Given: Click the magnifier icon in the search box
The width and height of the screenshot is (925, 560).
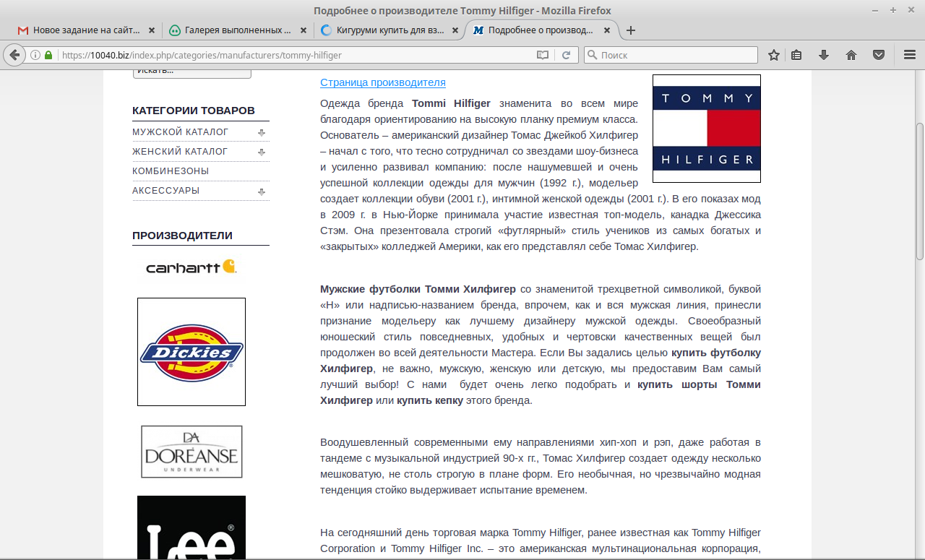Looking at the screenshot, I should [593, 55].
